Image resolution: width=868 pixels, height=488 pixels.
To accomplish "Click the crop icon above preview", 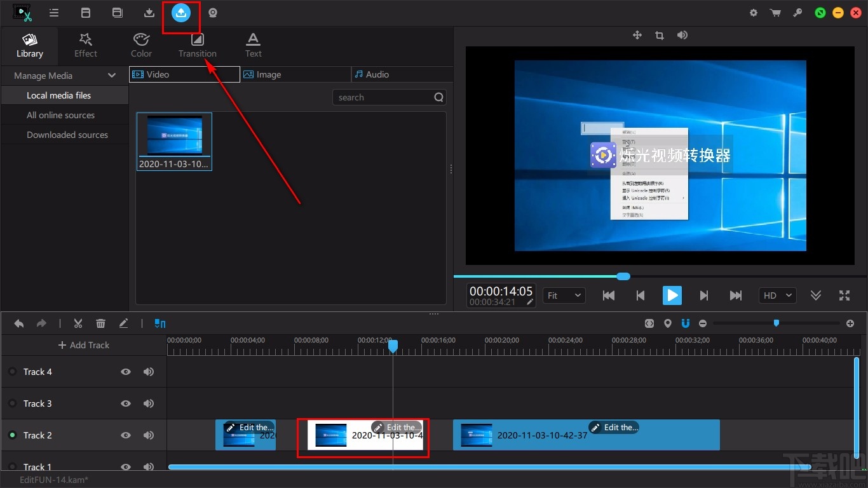I will point(659,36).
